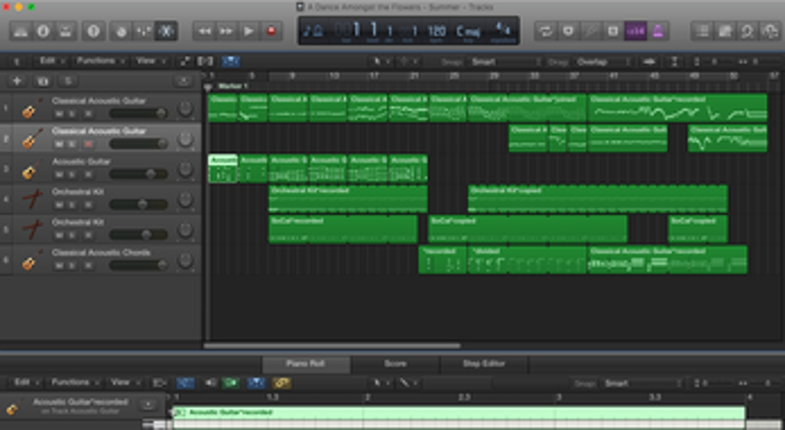This screenshot has width=785, height=430.
Task: Open the Library panel button
Action: (21, 32)
